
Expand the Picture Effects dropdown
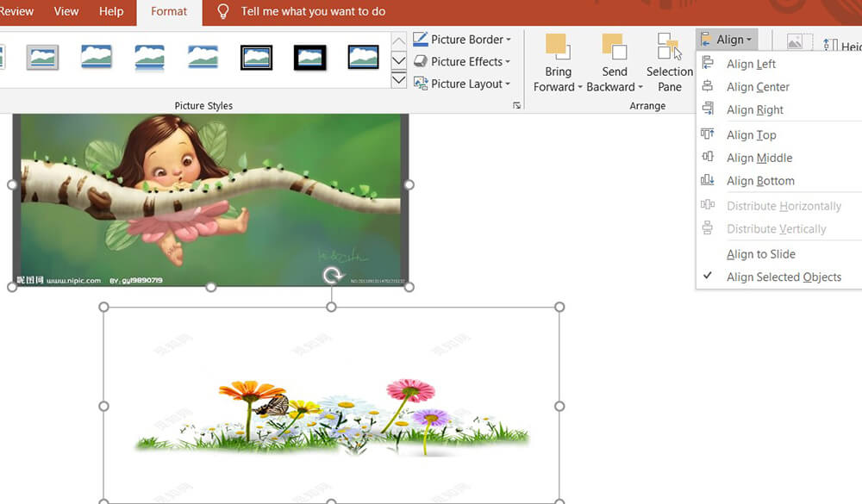pyautogui.click(x=462, y=62)
